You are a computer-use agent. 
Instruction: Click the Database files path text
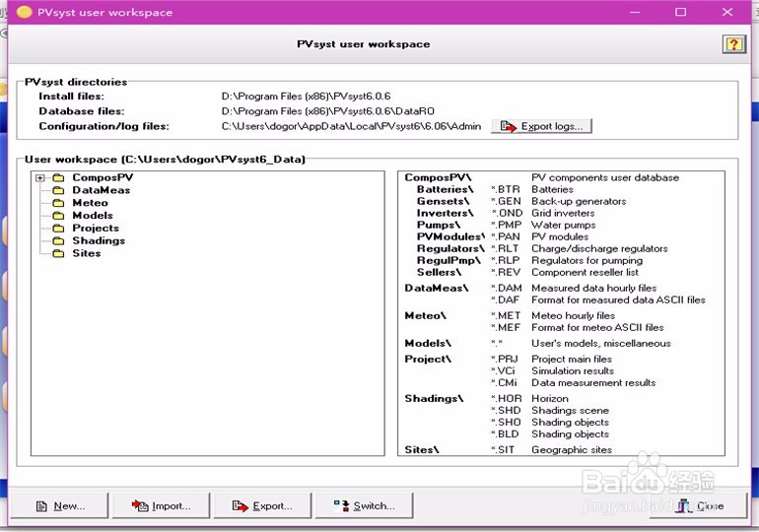(x=327, y=111)
